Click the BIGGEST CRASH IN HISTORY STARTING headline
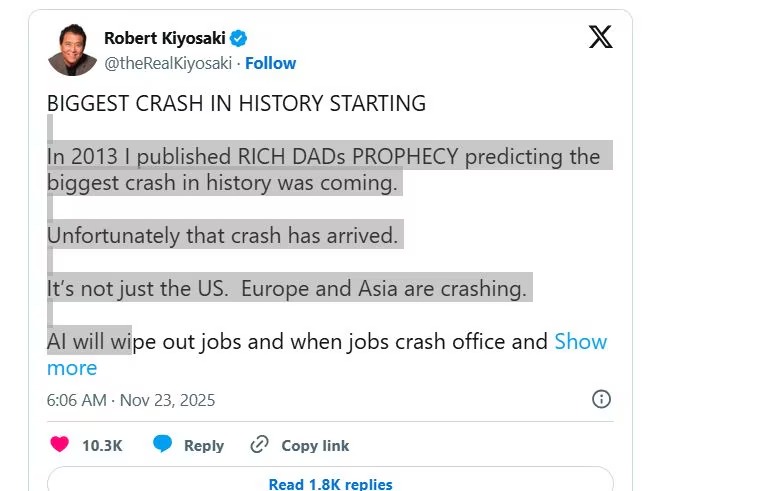The width and height of the screenshot is (760, 491). (236, 104)
